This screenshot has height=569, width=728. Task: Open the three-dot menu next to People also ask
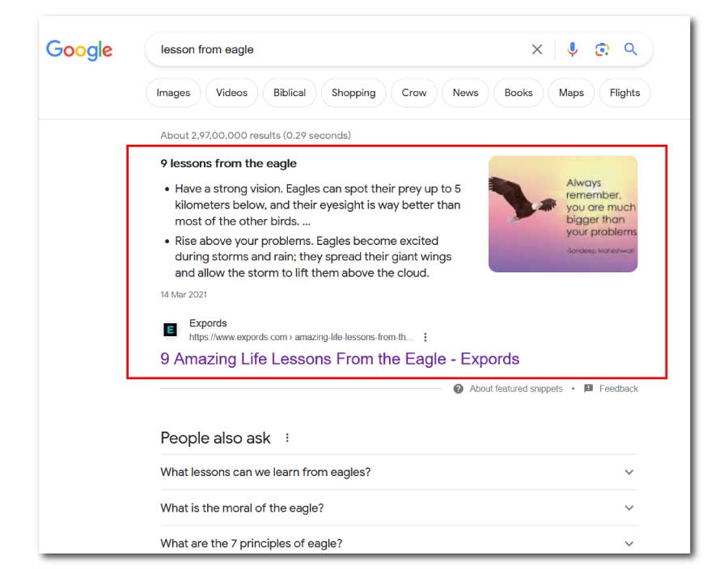click(287, 437)
